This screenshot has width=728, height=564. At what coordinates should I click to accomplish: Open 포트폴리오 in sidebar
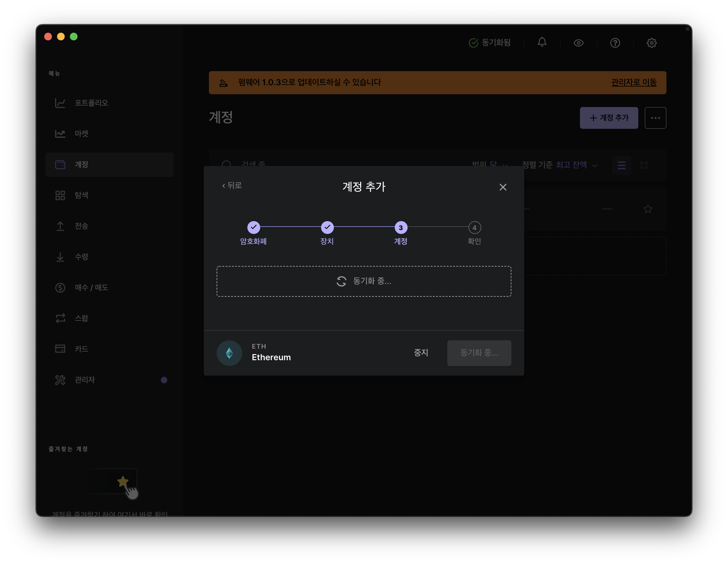coord(91,103)
